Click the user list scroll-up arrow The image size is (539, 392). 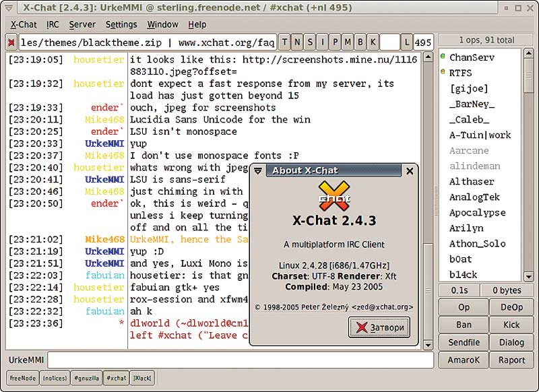[x=528, y=53]
